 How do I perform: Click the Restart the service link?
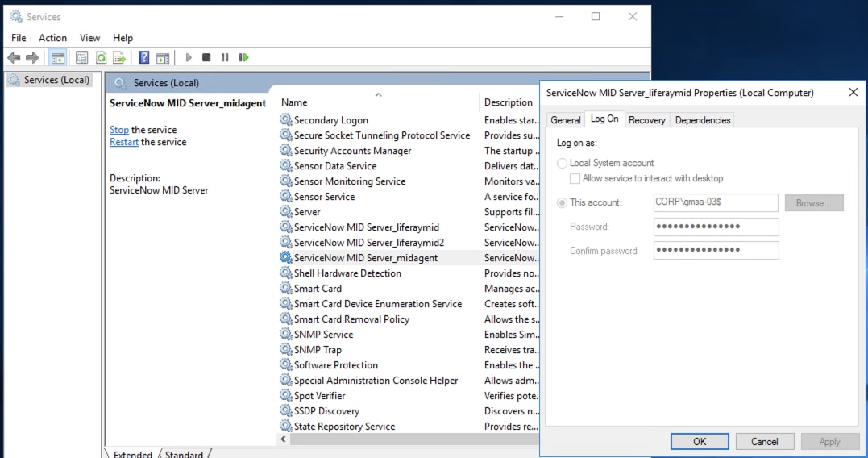tap(124, 142)
